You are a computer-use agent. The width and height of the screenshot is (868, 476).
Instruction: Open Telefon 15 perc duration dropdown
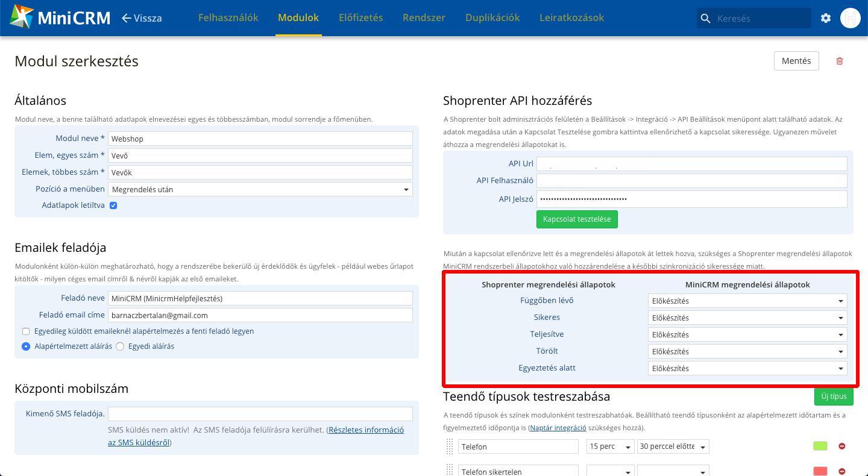coord(610,446)
